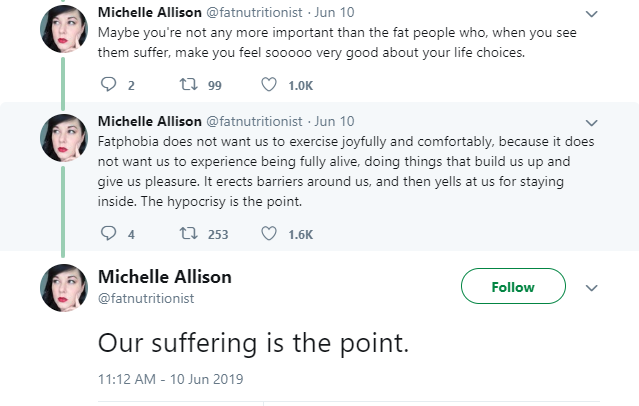This screenshot has height=406, width=639.
Task: Follow Michelle Allison
Action: [x=512, y=287]
